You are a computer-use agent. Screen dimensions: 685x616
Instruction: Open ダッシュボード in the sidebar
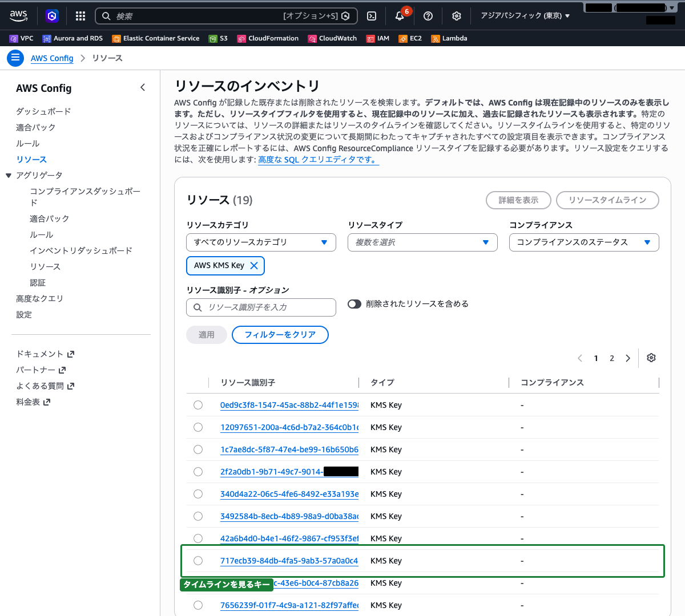43,111
